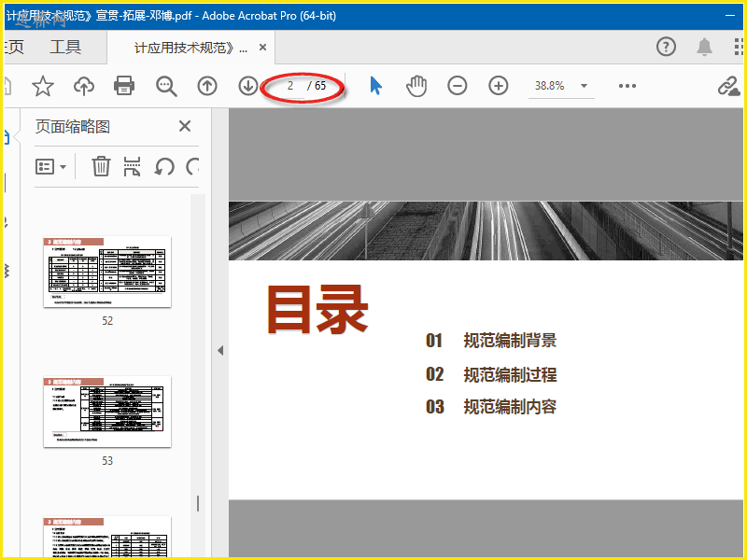
Task: Activate the hand pan tool
Action: (x=416, y=86)
